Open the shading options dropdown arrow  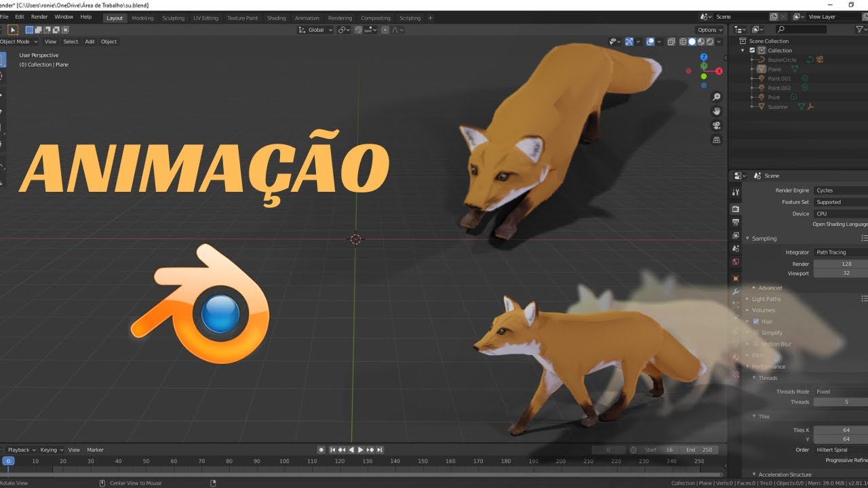tap(719, 41)
